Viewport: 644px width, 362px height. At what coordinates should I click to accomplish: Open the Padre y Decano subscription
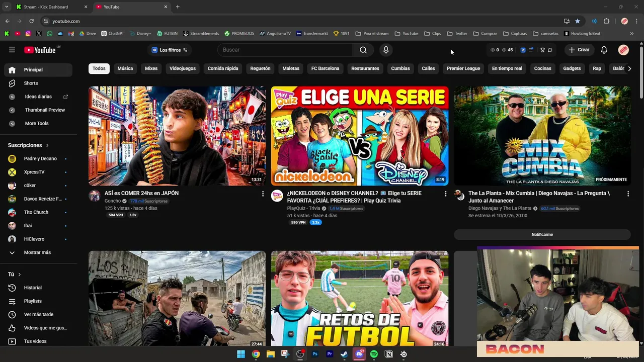tap(38, 159)
